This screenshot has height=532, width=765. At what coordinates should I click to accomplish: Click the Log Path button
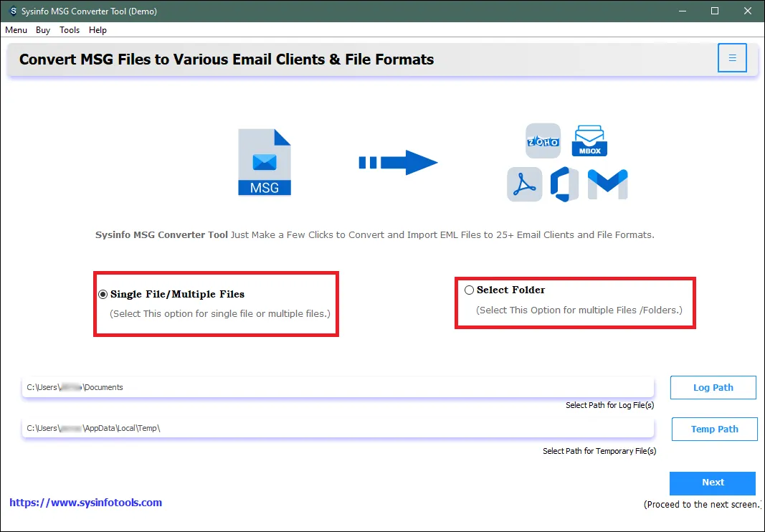click(x=713, y=388)
